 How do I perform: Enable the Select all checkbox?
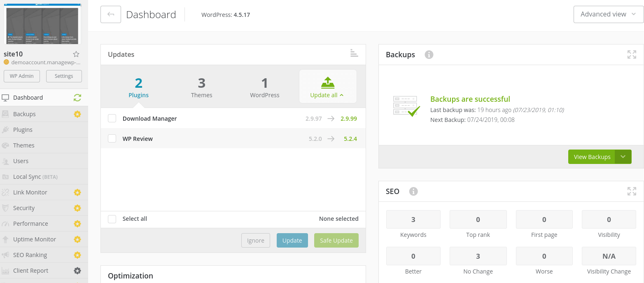112,219
